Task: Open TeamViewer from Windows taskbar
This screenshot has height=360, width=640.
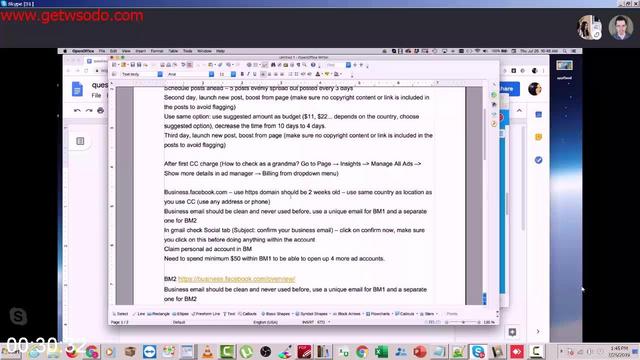Action: pyautogui.click(x=149, y=351)
